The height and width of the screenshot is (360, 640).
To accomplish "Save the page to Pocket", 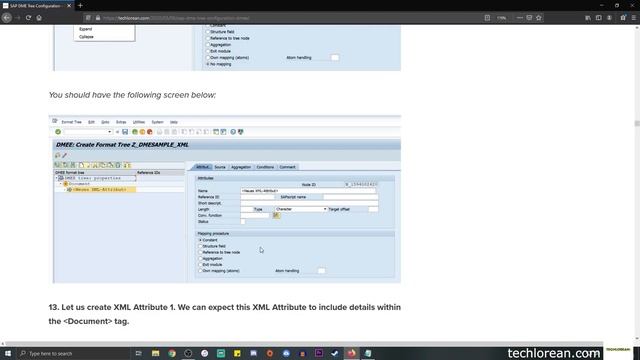I will pyautogui.click(x=529, y=18).
